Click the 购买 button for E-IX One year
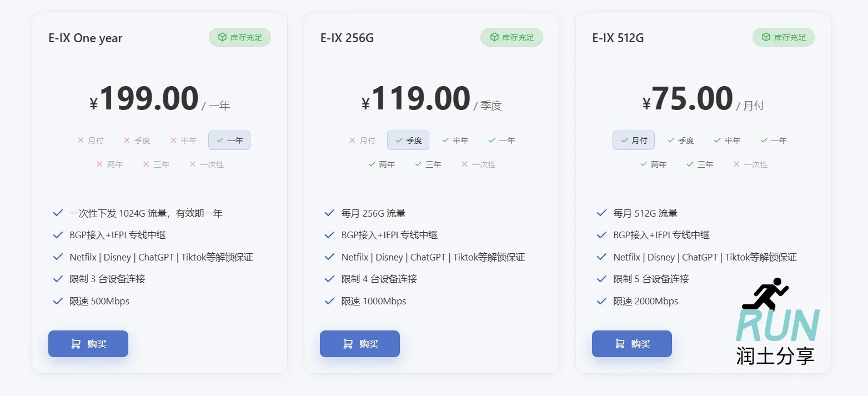 88,344
